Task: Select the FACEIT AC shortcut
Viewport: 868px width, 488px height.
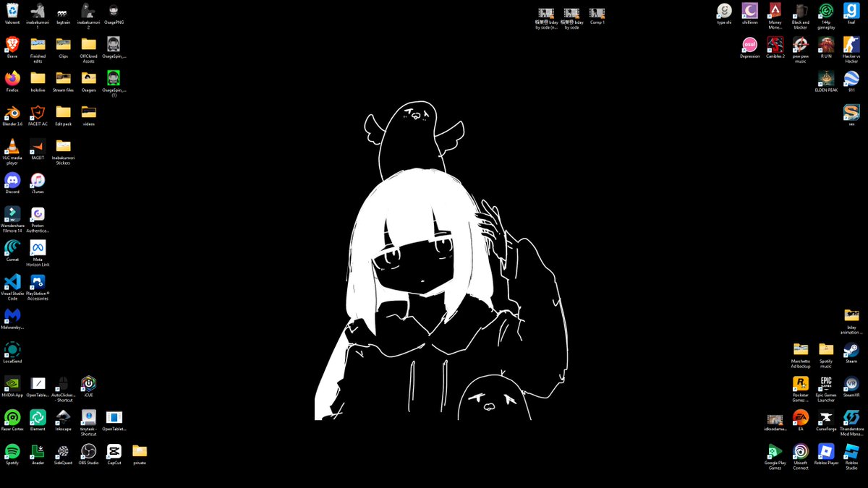Action: click(x=38, y=112)
